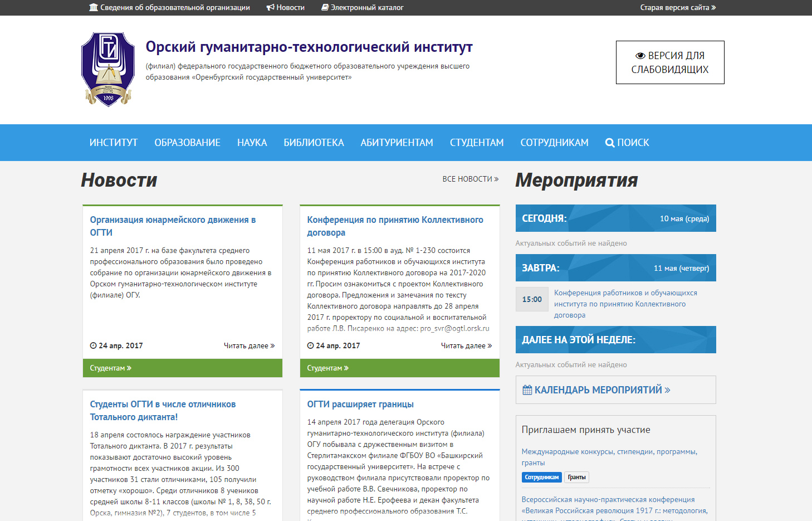This screenshot has height=521, width=812.
Task: Click the magnifier icon beside ПОИСК
Action: (610, 143)
